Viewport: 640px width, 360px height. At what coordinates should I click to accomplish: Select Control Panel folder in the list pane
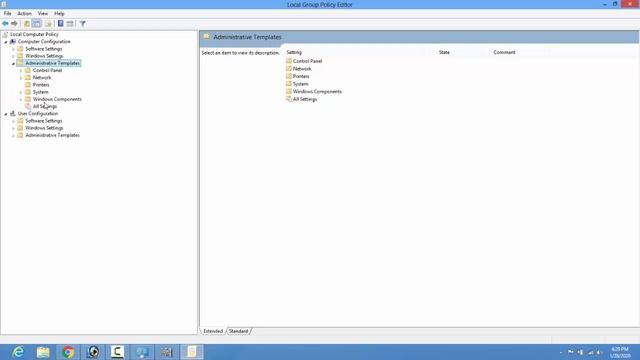[x=307, y=61]
